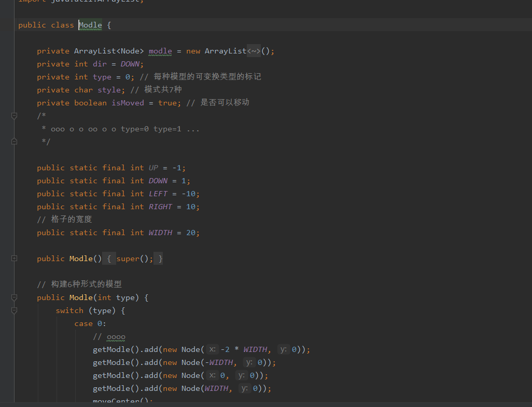Viewport: 532px width, 407px height.
Task: Click the WIDTH constant declaration name
Action: (x=161, y=233)
